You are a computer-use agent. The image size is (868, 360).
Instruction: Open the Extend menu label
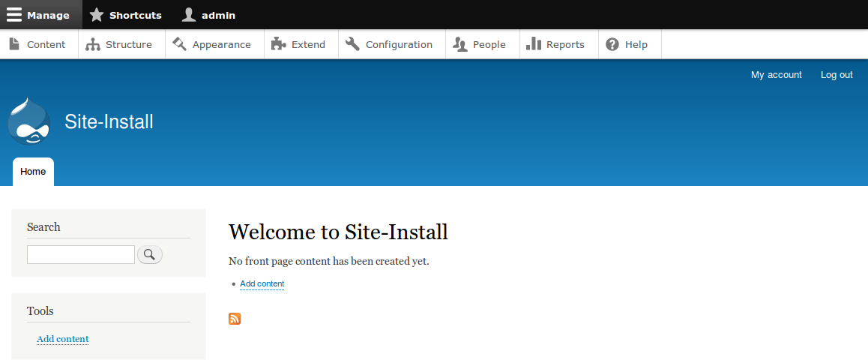pos(308,45)
